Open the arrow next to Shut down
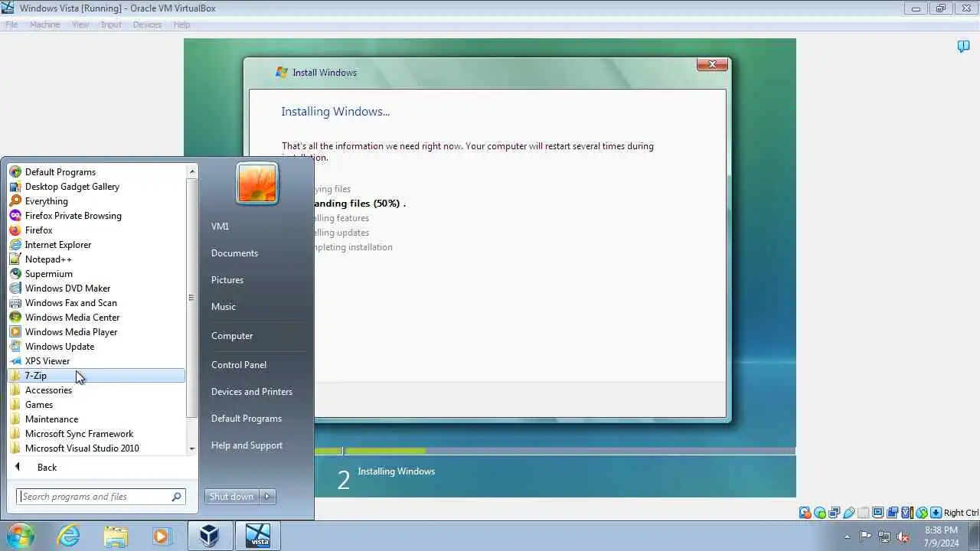 click(x=267, y=497)
